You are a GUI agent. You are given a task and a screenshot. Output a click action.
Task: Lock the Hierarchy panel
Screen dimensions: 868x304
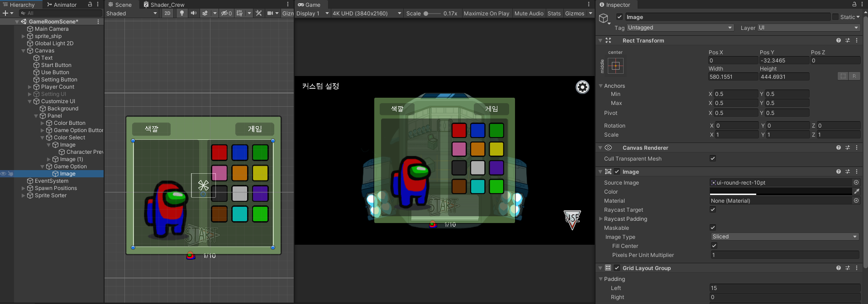(90, 5)
